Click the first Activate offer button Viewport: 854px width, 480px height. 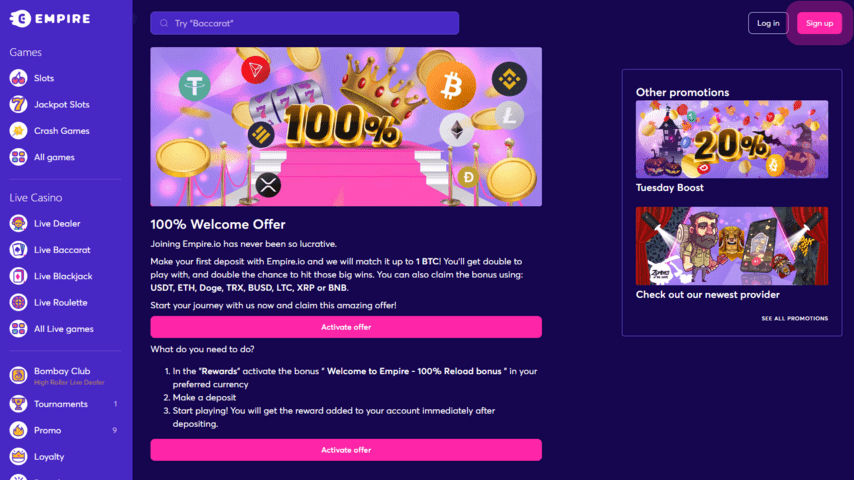click(x=346, y=327)
